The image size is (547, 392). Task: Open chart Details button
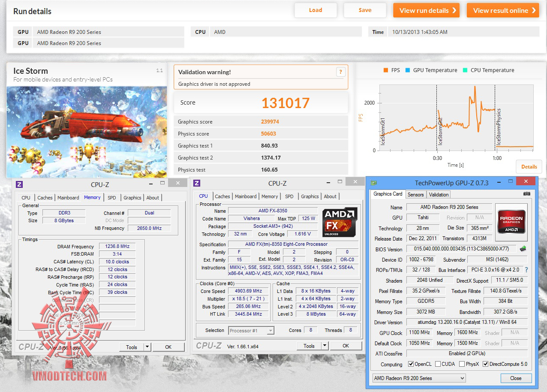point(529,167)
